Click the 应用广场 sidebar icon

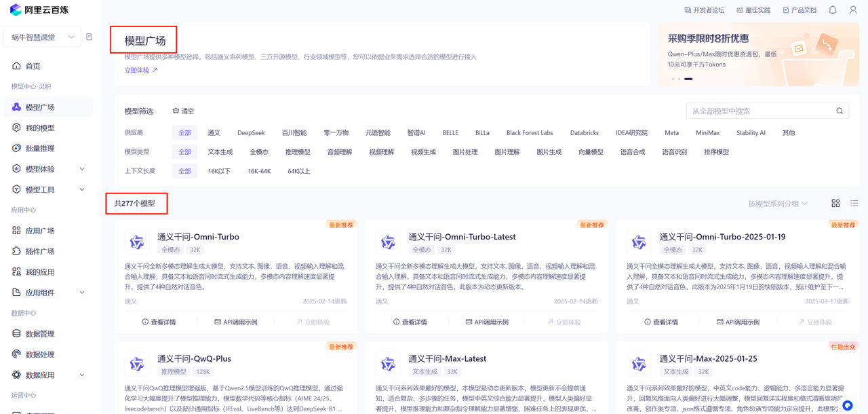pyautogui.click(x=16, y=231)
